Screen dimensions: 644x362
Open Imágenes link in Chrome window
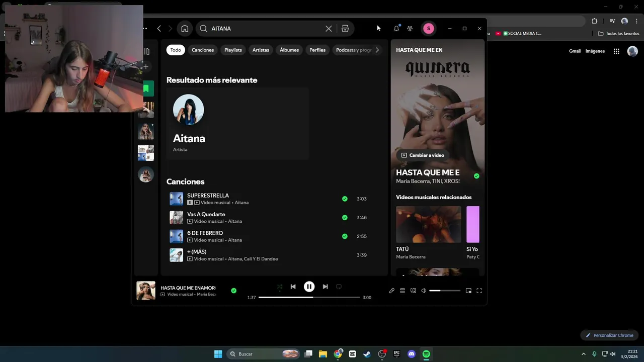tap(595, 51)
